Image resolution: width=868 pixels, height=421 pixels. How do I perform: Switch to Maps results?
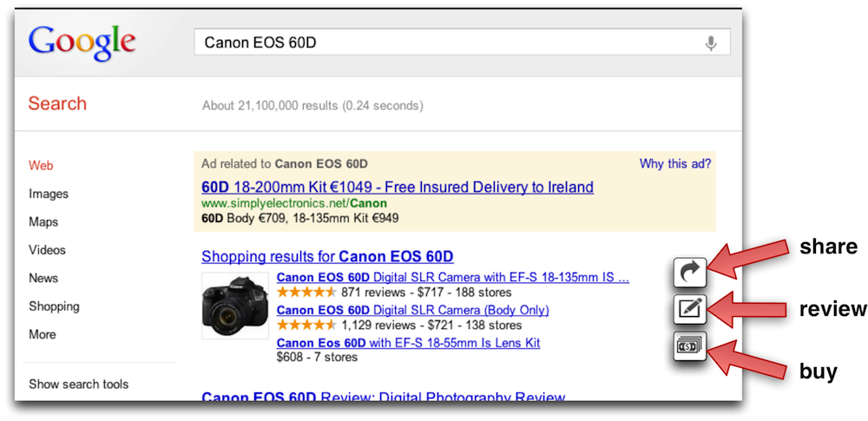(43, 222)
